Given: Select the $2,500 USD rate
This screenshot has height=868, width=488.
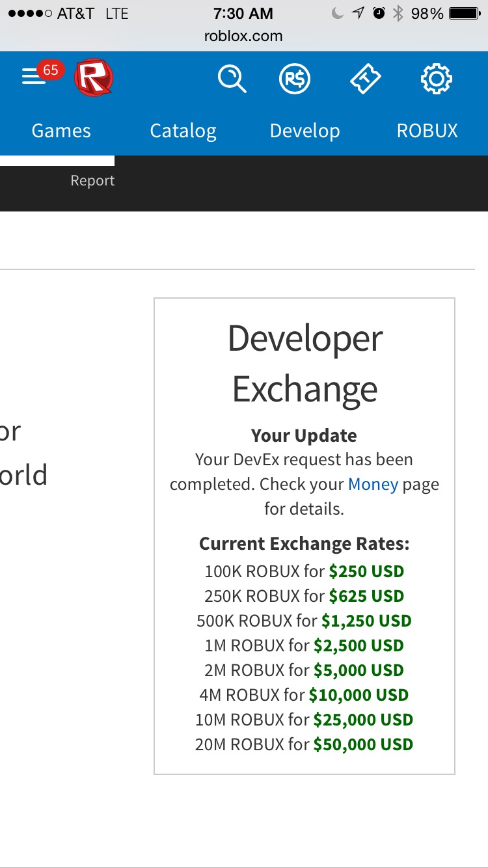Looking at the screenshot, I should pyautogui.click(x=359, y=645).
